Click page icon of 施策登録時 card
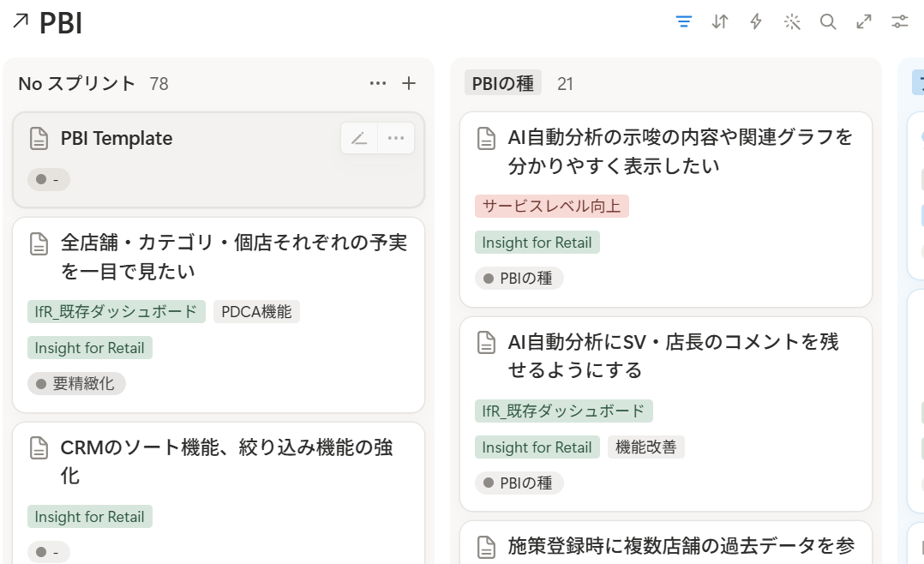This screenshot has width=924, height=564. [486, 547]
